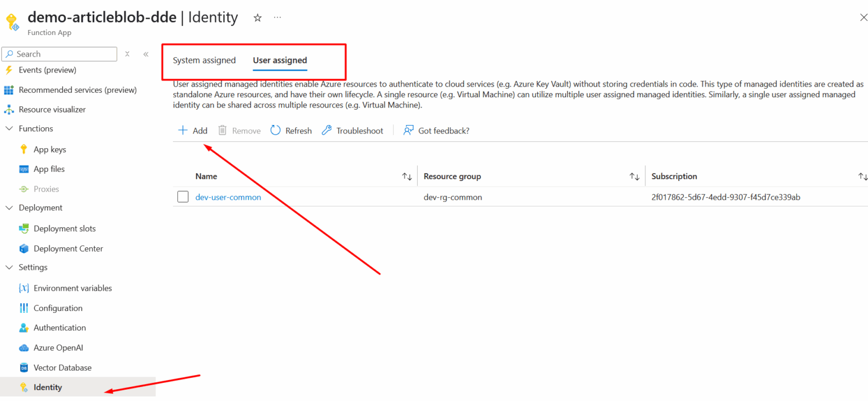
Task: Open App keys in the sidebar
Action: click(51, 149)
